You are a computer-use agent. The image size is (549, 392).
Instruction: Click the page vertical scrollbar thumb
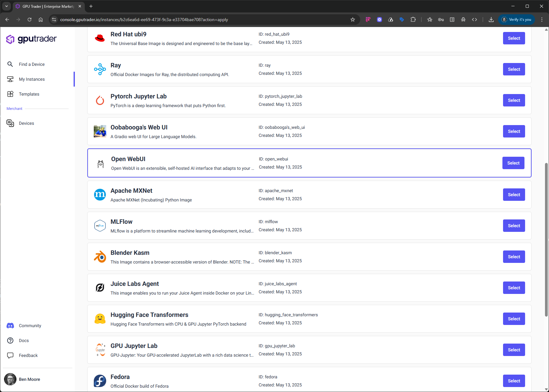click(x=546, y=240)
